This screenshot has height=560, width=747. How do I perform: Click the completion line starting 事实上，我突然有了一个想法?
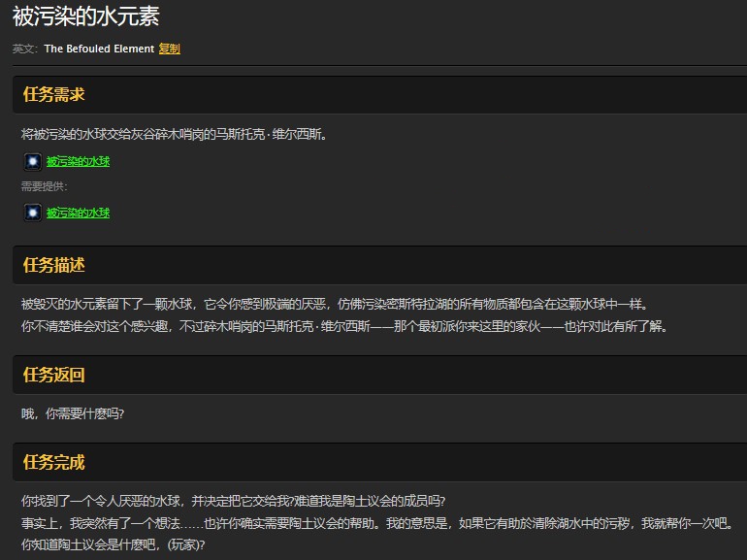click(376, 523)
